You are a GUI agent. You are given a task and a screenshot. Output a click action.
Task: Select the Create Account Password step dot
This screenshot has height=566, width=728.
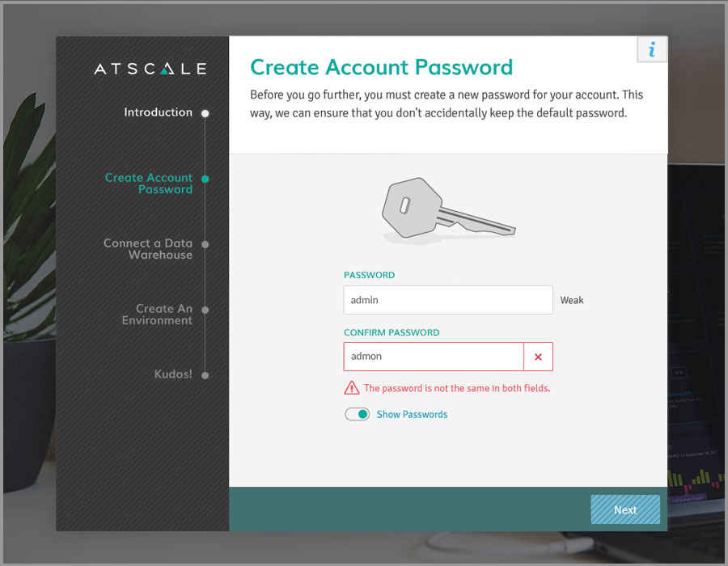tap(205, 179)
